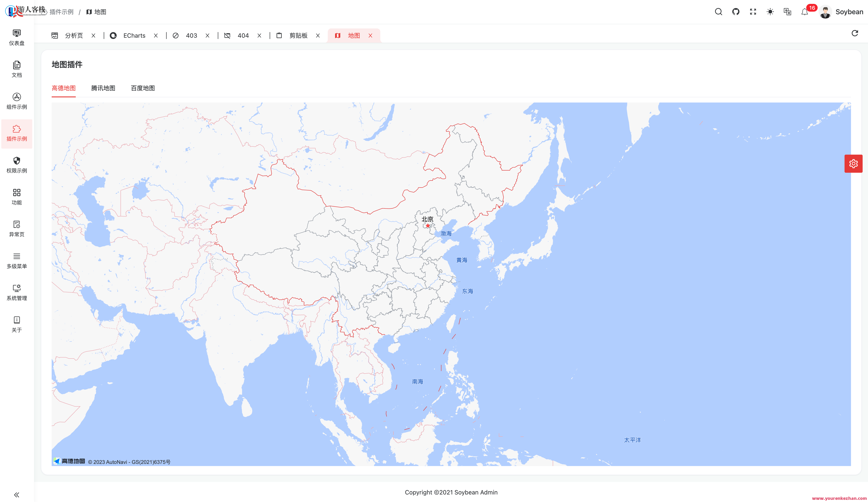The image size is (868, 502).
Task: Switch to 腾讯地图 map tab
Action: [x=103, y=88]
